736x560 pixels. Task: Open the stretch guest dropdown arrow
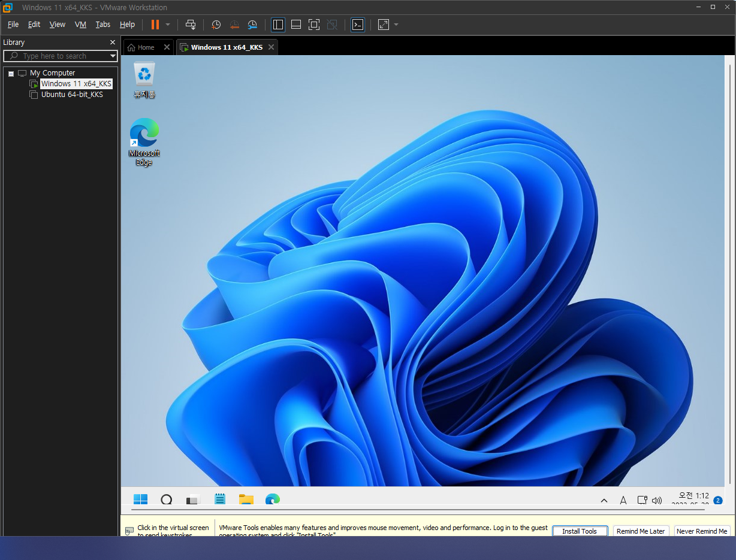click(x=396, y=25)
